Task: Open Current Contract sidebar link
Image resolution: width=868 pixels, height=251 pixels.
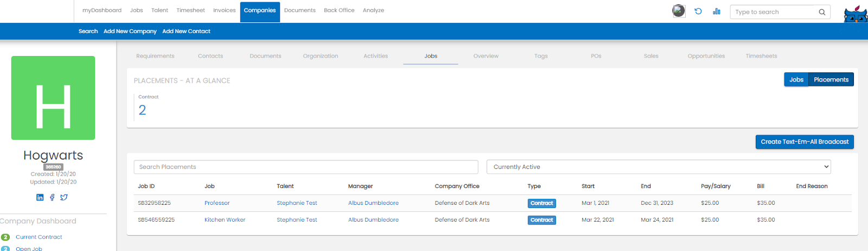Action: [x=39, y=237]
